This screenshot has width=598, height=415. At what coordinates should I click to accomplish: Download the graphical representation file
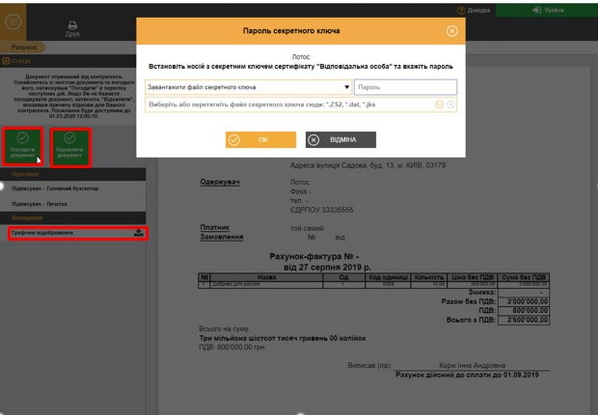(x=139, y=233)
